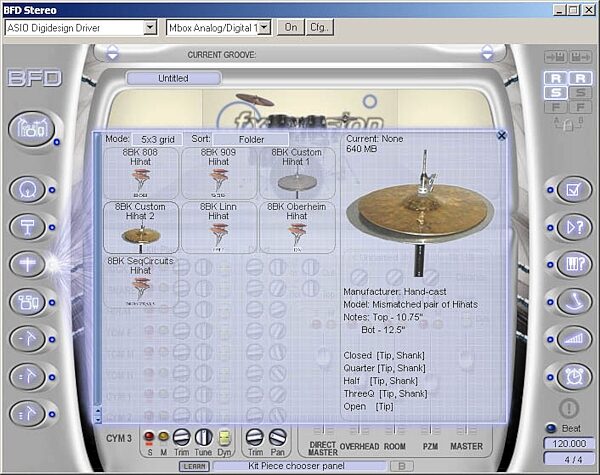Open driver settings with Cfg.. button
600x475 pixels.
pyautogui.click(x=320, y=28)
